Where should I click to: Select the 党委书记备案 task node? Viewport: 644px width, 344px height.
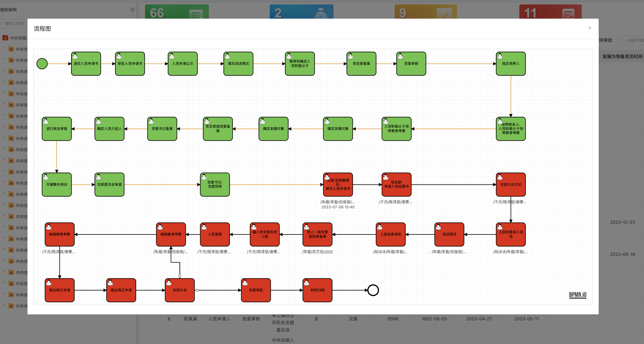[x=162, y=129]
